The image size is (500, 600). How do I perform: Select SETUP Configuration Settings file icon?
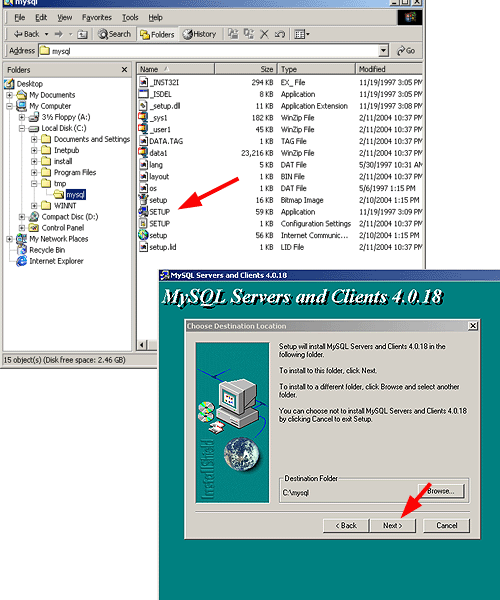click(x=143, y=224)
